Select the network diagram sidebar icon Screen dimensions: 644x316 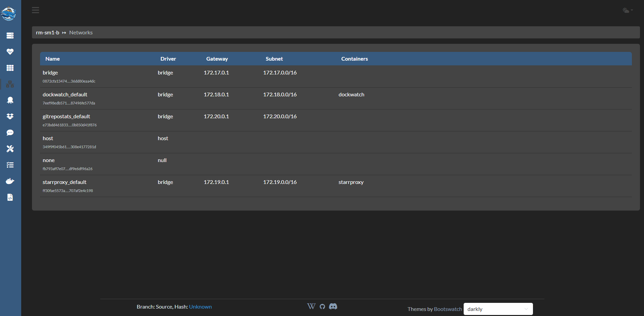click(x=10, y=84)
